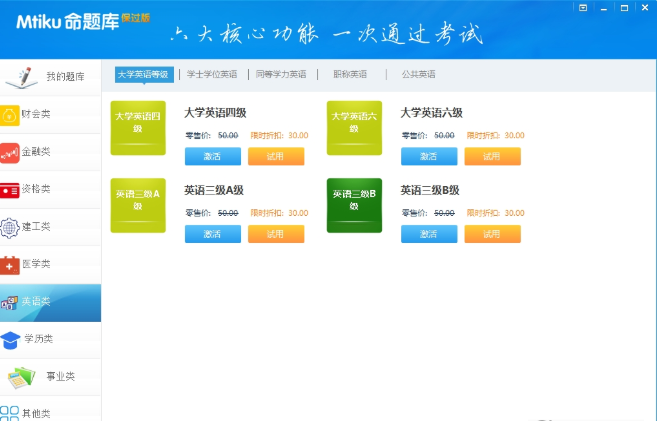657x421 pixels.
Task: Switch to the 同等学力英语 tab
Action: (x=280, y=75)
